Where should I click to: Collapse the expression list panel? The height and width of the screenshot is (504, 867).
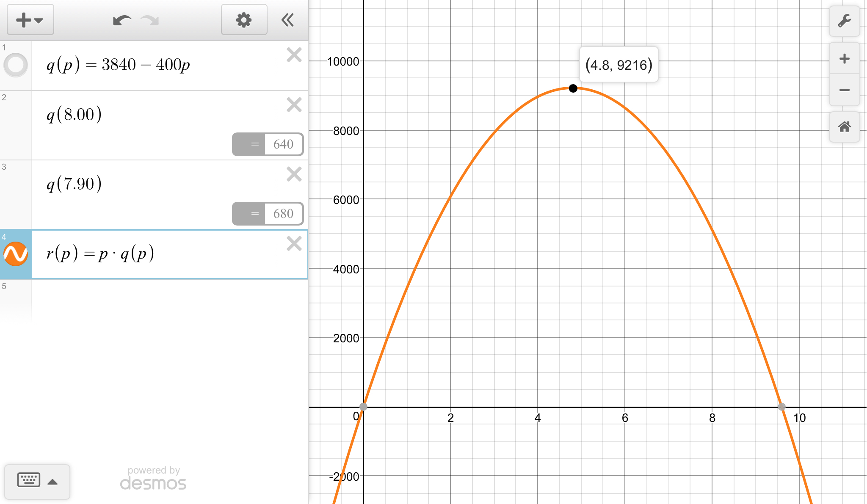coord(287,20)
